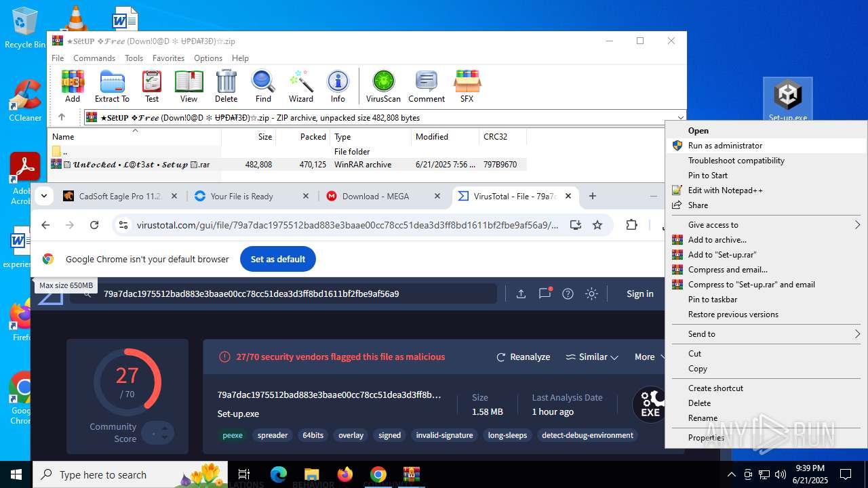
Task: Click the Reanalyze button
Action: click(523, 357)
